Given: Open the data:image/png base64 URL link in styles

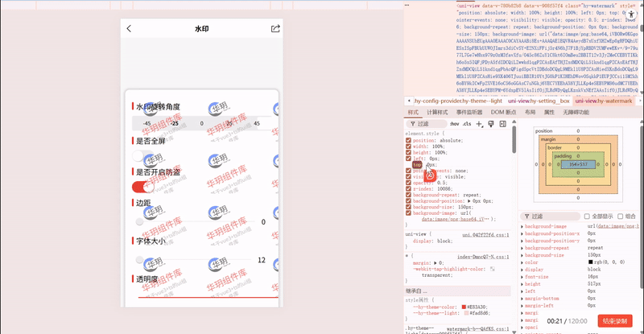Looking at the screenshot, I should [452, 219].
